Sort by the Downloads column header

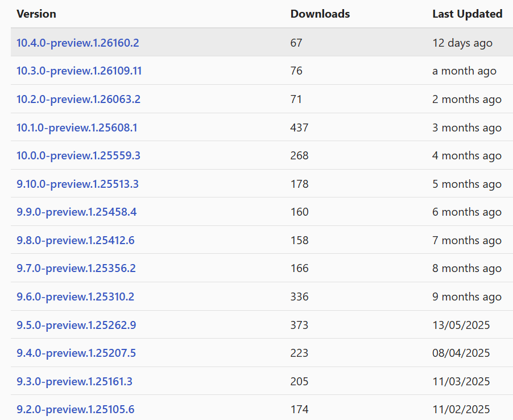pyautogui.click(x=320, y=14)
